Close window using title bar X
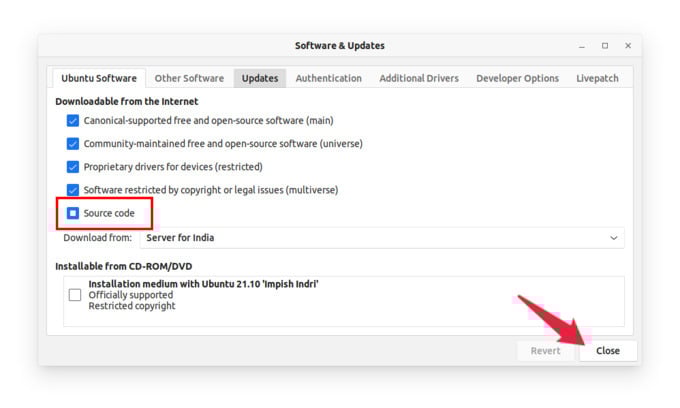680x408 pixels. click(628, 46)
